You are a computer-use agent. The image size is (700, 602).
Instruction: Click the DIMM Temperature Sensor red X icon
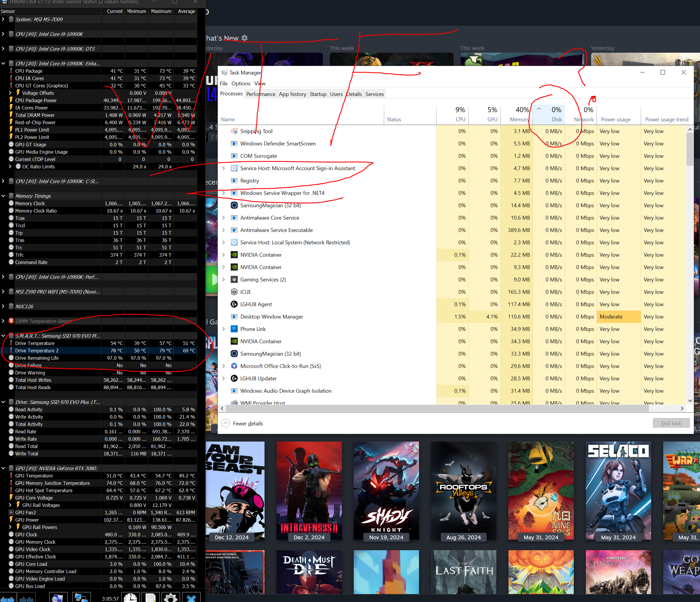click(11, 321)
